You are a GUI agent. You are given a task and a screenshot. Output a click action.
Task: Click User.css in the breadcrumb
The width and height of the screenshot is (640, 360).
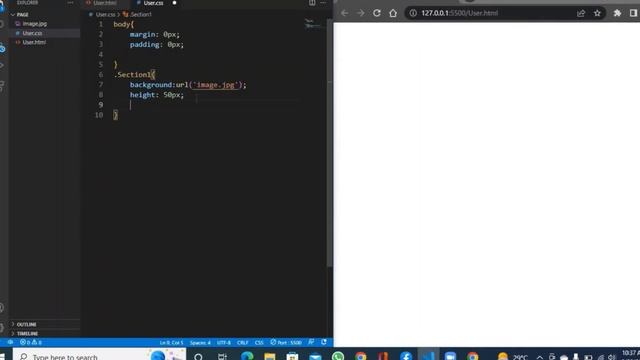point(105,14)
